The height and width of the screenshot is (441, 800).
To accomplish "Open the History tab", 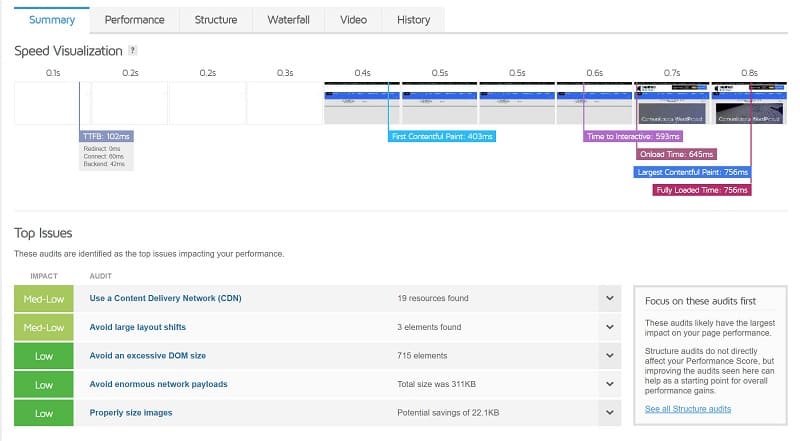I will pos(413,19).
